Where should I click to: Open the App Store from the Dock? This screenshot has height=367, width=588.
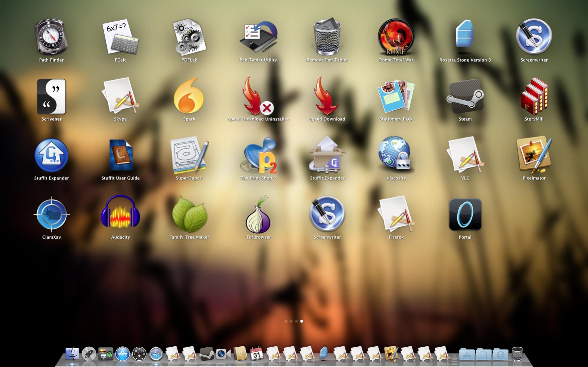123,354
